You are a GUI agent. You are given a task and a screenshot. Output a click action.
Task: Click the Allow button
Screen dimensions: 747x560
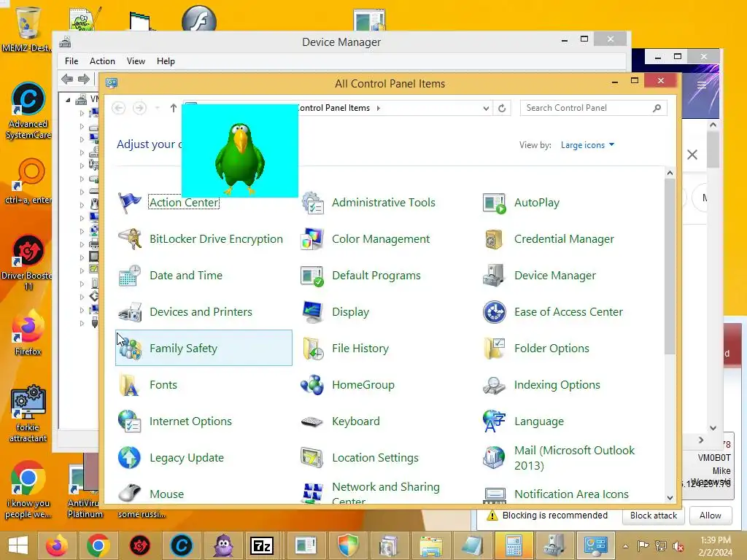711,516
